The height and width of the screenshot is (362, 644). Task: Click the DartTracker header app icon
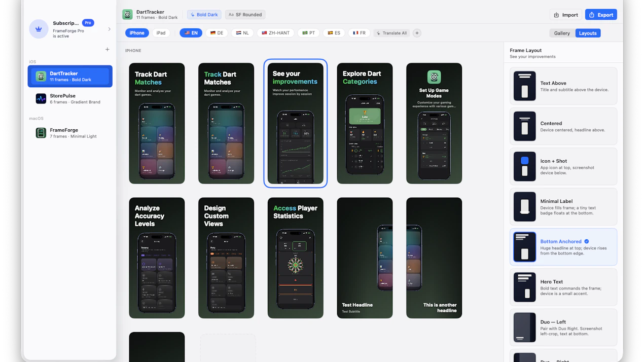pyautogui.click(x=127, y=15)
